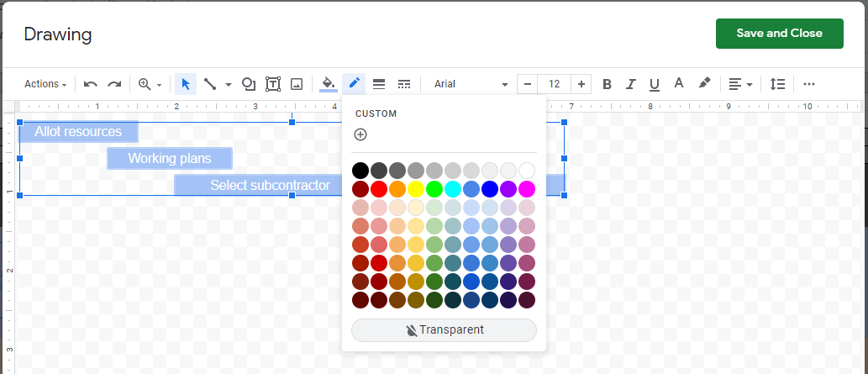Open the Fill color paint bucket

tap(329, 84)
